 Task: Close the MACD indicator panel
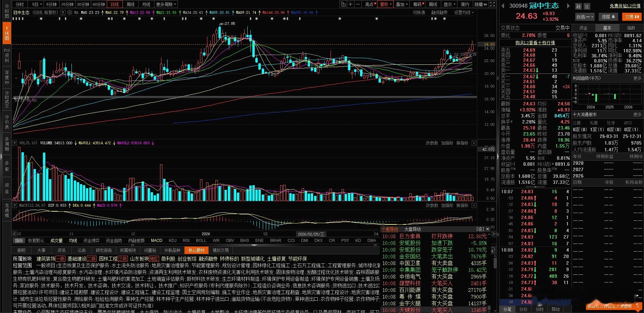point(474,205)
